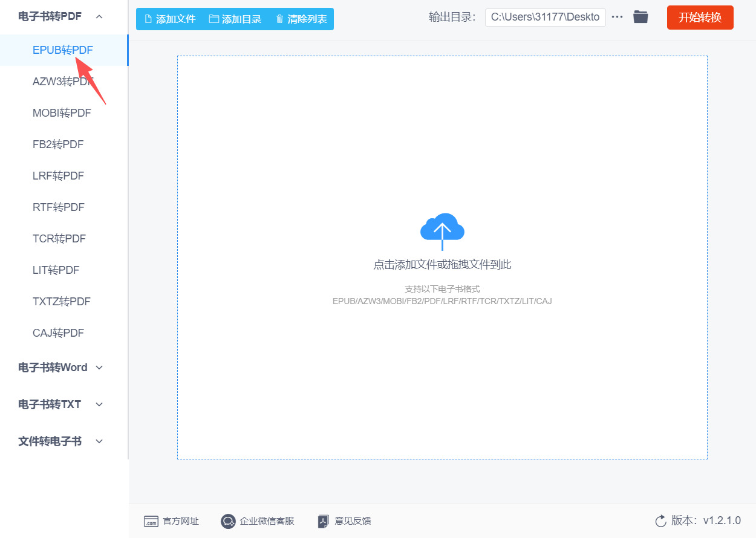Screen dimensions: 756x538
Task: Open the 意见反馈 link
Action: 353,521
